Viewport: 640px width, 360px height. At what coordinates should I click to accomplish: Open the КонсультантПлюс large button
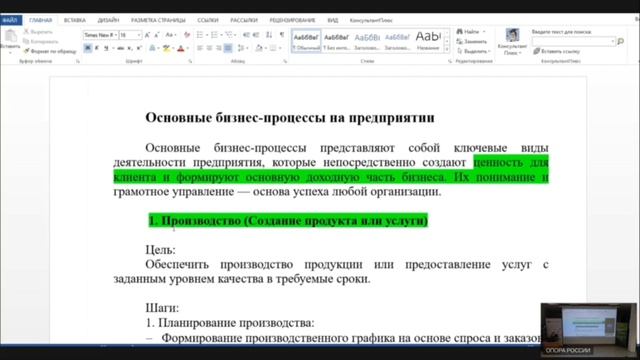tap(512, 42)
